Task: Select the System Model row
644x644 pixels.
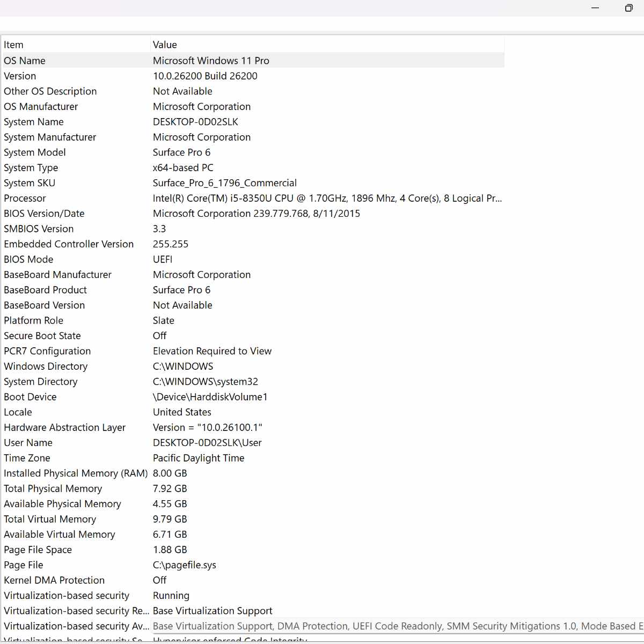Action: point(253,152)
